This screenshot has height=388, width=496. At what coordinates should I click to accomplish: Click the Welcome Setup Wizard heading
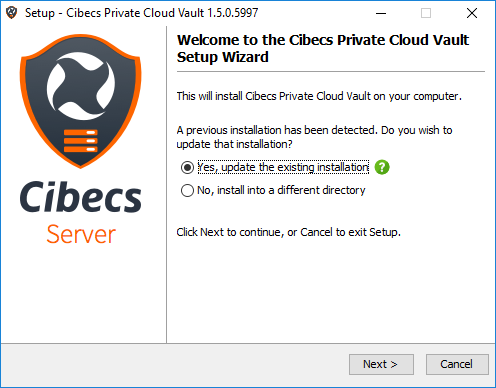323,48
